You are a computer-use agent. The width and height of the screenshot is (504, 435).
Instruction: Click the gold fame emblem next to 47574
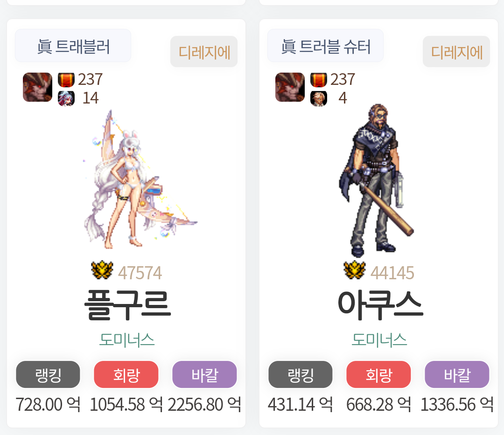coord(102,270)
